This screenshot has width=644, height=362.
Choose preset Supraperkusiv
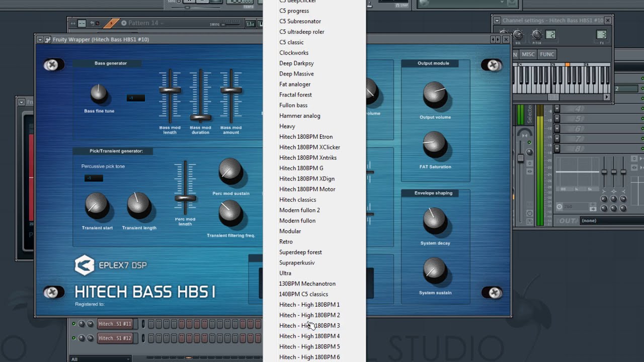pos(297,263)
